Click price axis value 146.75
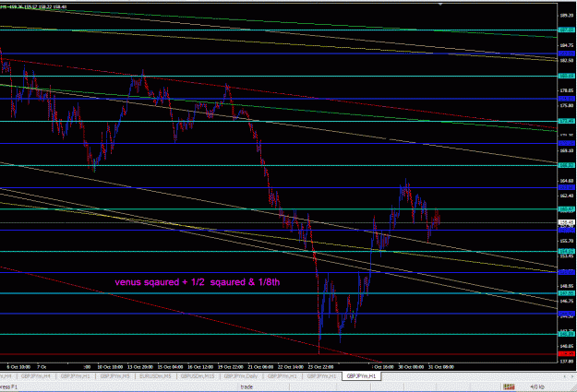 [x=567, y=301]
